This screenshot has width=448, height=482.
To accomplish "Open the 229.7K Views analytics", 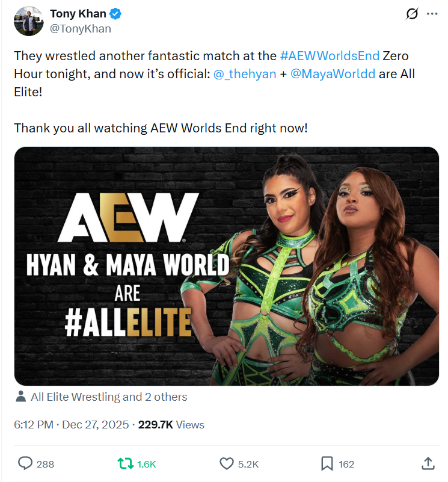I will [x=171, y=425].
